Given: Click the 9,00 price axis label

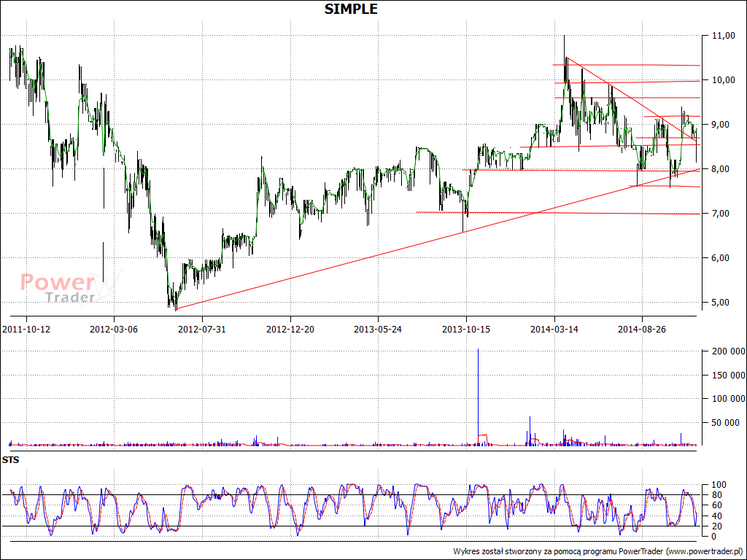Looking at the screenshot, I should pyautogui.click(x=719, y=125).
